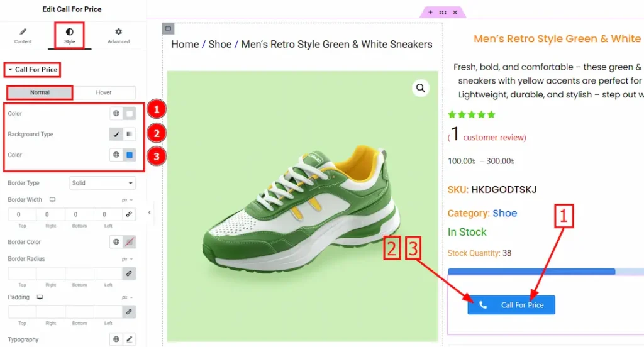Open the Border Width px unit dropdown
Image resolution: width=644 pixels, height=347 pixels.
click(127, 200)
